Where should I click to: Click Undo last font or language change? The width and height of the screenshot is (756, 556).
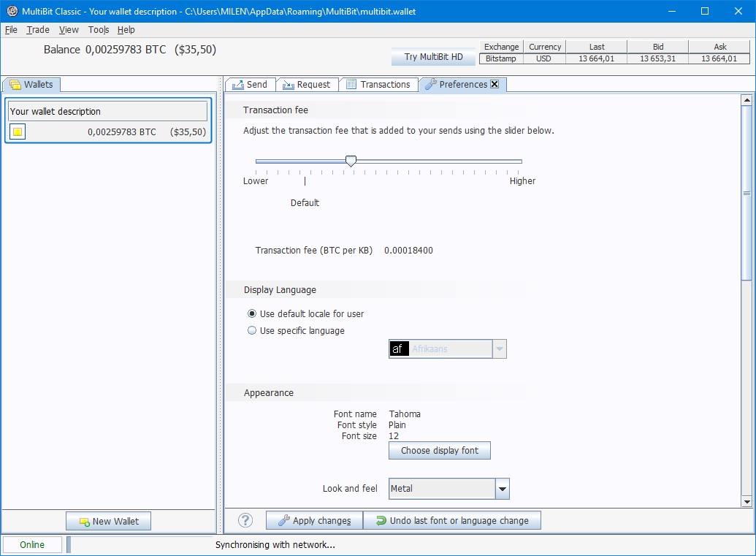[451, 520]
